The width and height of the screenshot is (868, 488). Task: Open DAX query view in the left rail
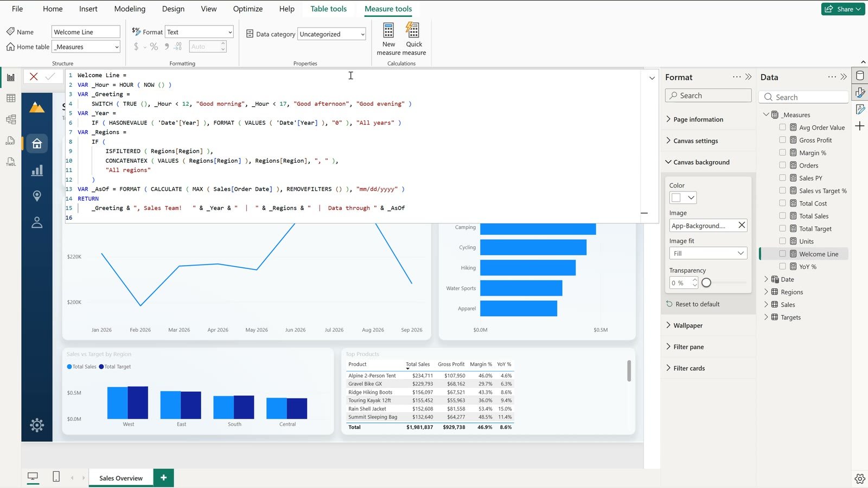[11, 141]
